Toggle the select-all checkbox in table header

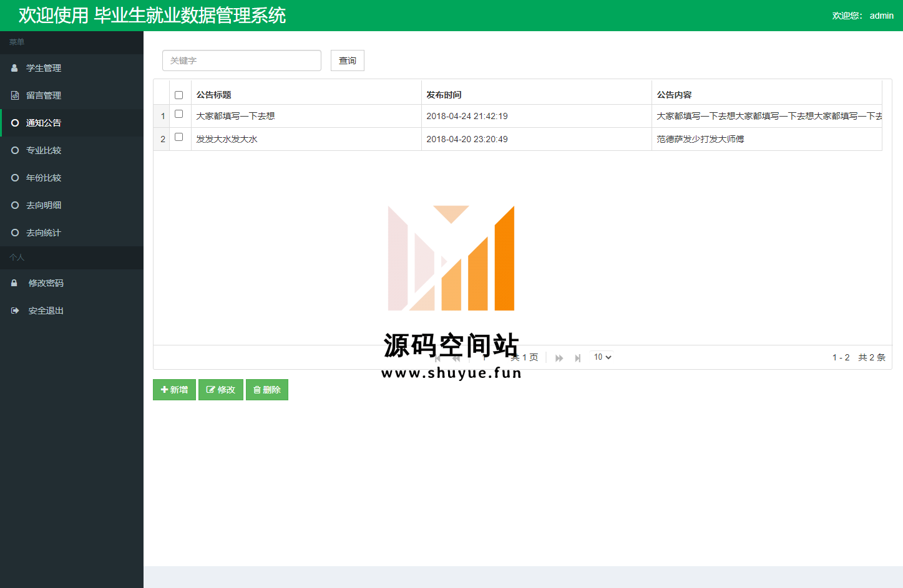coord(179,95)
